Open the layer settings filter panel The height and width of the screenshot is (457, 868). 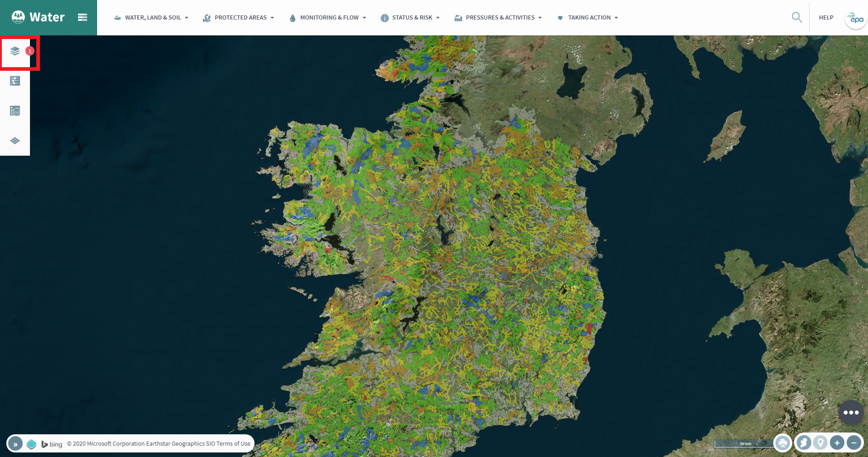click(x=15, y=80)
